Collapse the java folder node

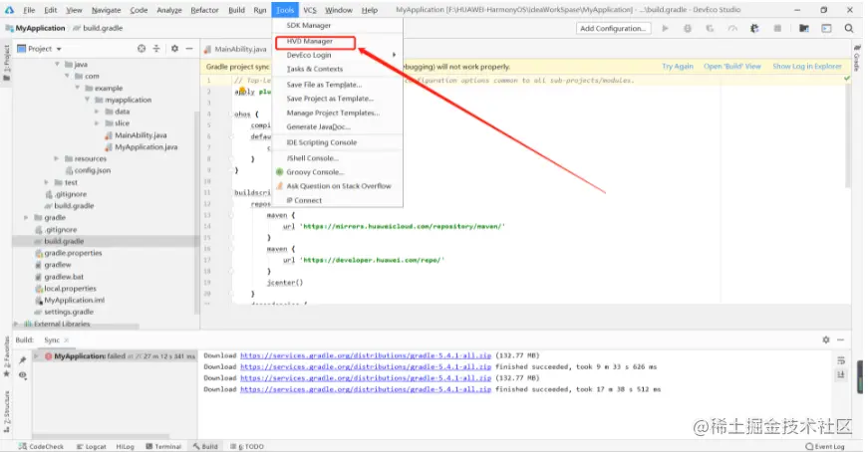coord(57,64)
